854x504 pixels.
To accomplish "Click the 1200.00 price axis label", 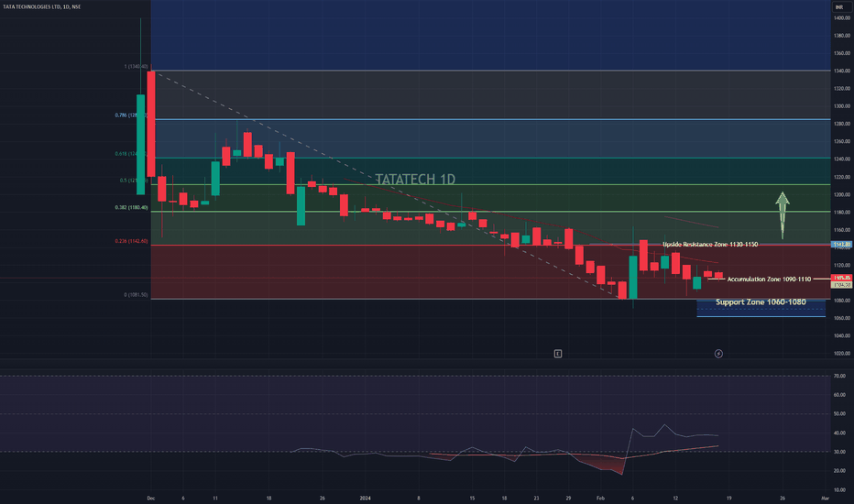I will point(842,194).
